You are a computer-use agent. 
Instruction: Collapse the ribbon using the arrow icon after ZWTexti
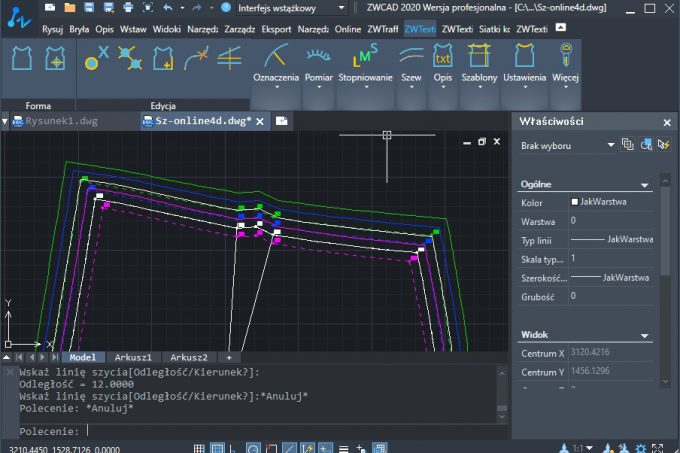(x=560, y=28)
